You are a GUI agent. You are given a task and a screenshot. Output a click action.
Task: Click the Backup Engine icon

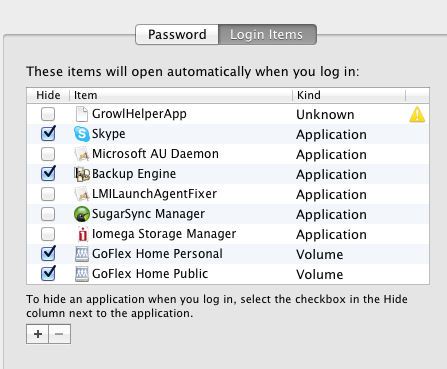(82, 174)
